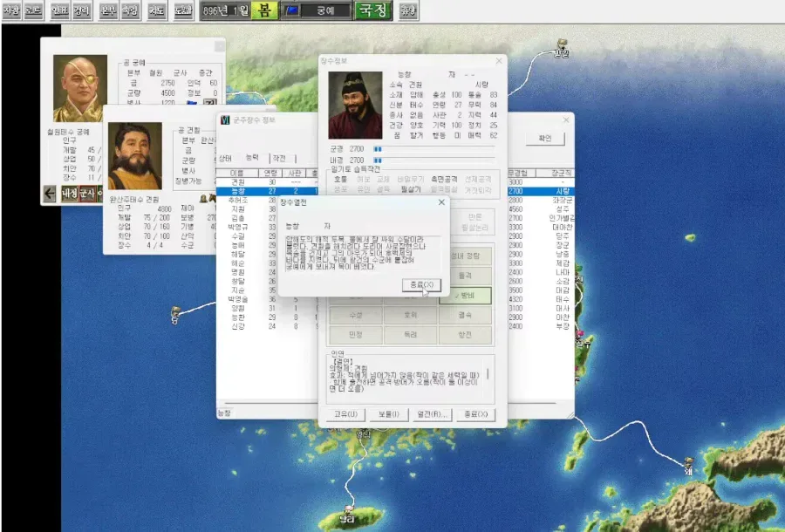Screen dimensions: 785x532
Task: Toggle the 수성 option button
Action: pos(356,315)
